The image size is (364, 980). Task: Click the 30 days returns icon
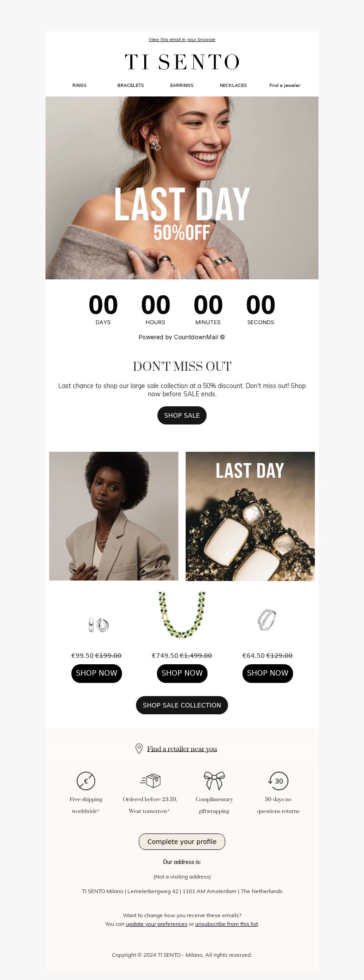pos(278,781)
